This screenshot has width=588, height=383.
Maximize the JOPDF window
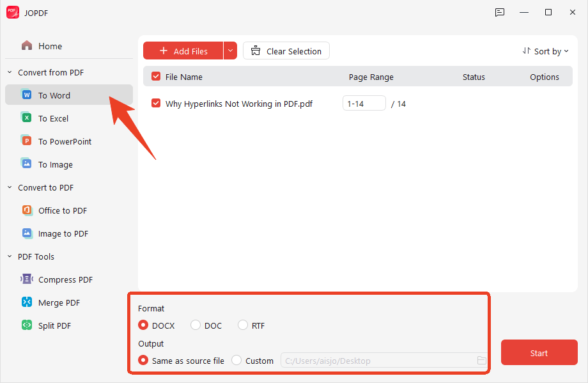(548, 12)
